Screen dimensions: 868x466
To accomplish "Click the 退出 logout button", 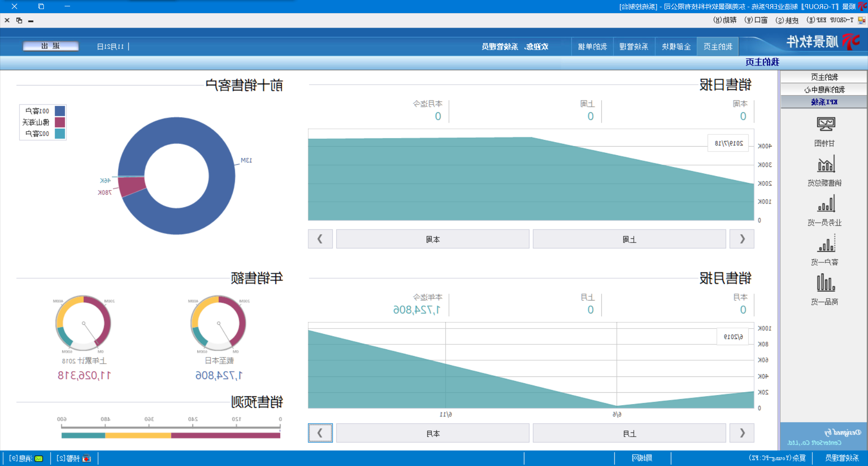I will (51, 46).
